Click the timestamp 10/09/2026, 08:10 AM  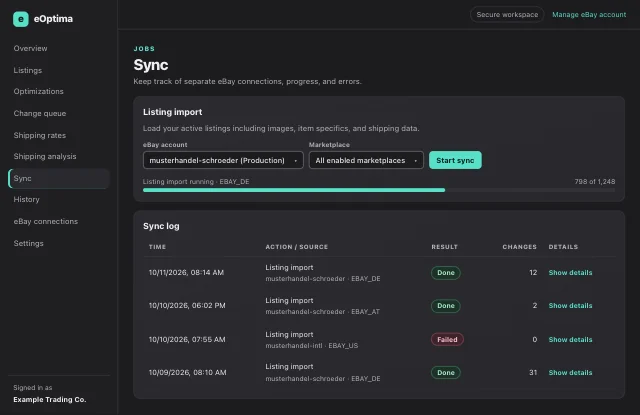point(187,373)
